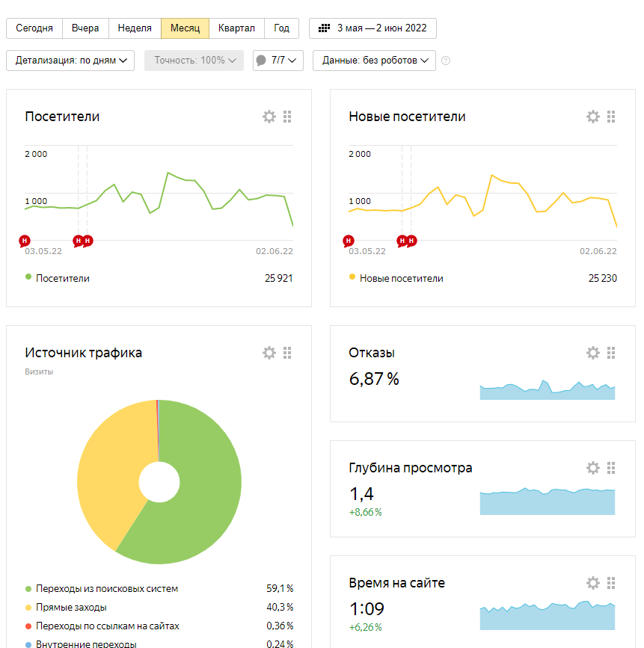Toggle Новые посетители legend series dot
This screenshot has width=644, height=648.
[x=352, y=277]
